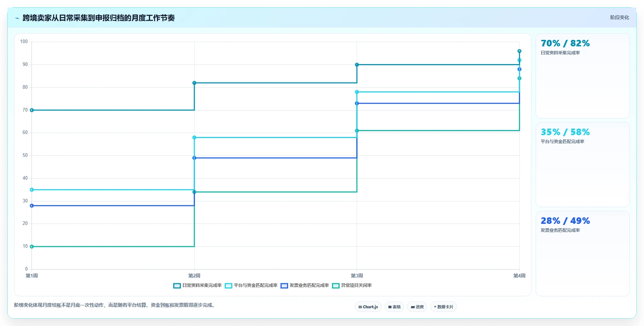Click the chart title 跨境卖家从日常采集到申报归档的月度工作节奏
The image size is (644, 326).
coord(99,18)
